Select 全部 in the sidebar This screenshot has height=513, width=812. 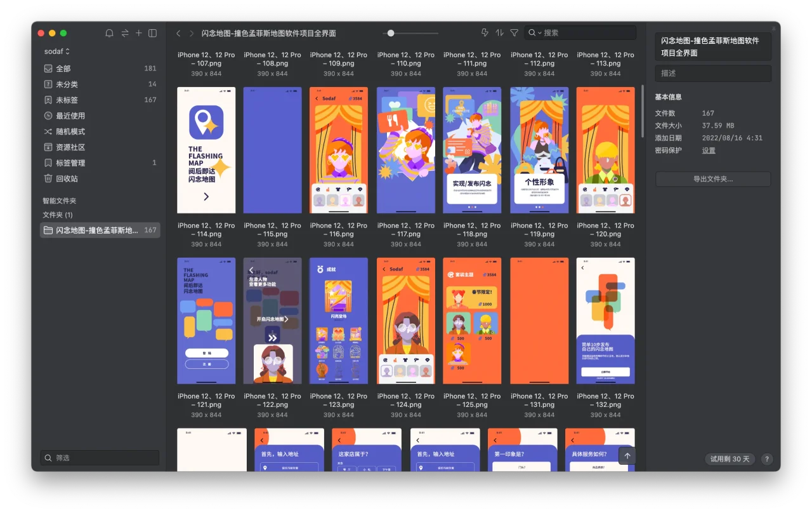click(x=100, y=69)
